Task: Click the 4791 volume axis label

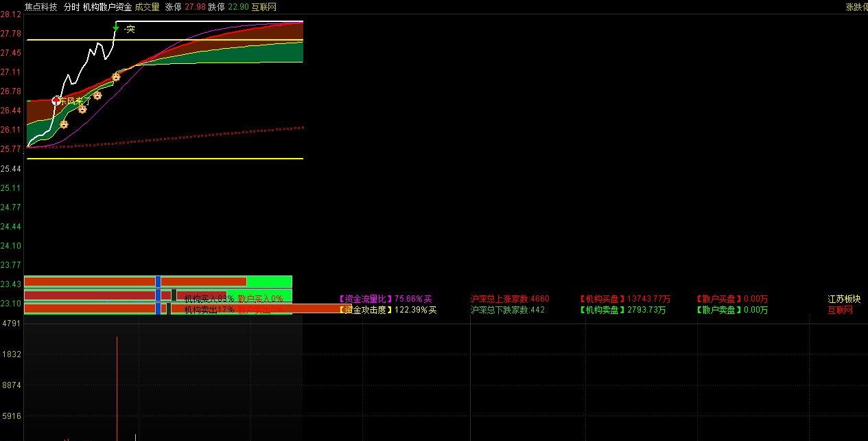Action: 12,324
